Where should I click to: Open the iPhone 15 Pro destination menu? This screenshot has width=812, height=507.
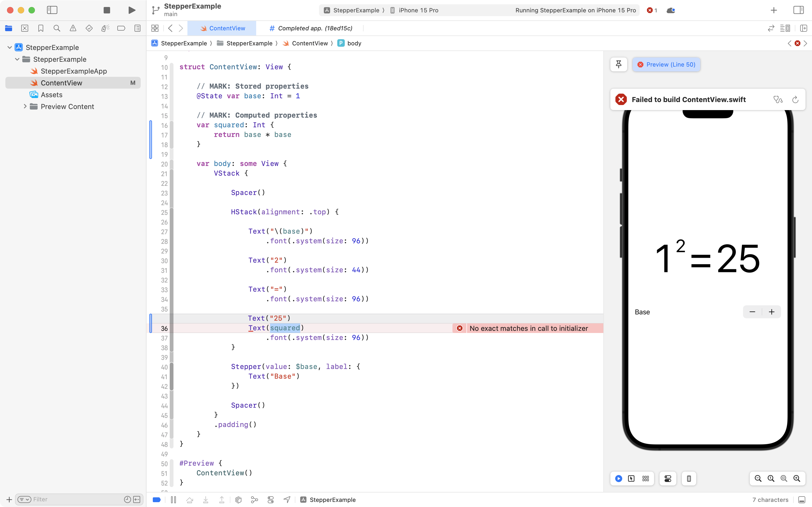click(x=418, y=10)
